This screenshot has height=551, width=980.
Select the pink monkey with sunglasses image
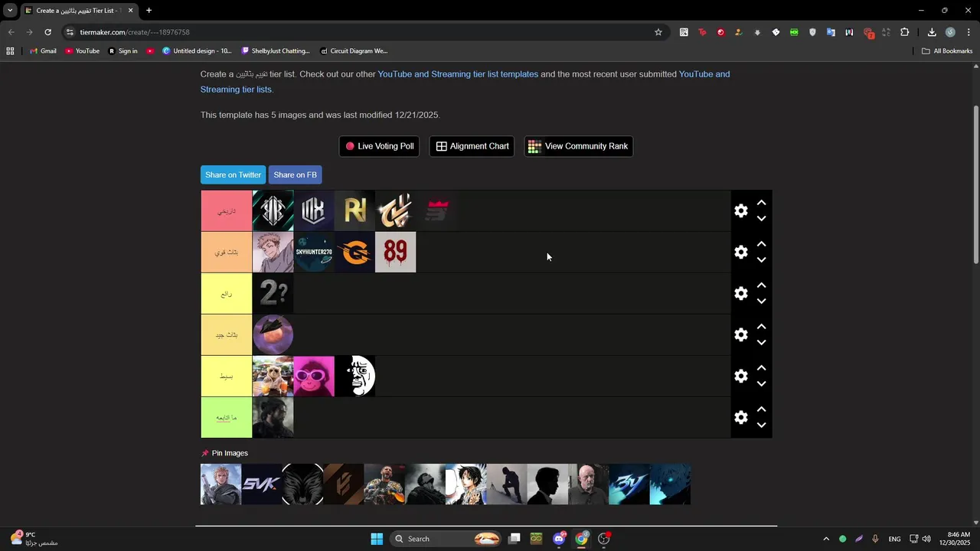(x=314, y=376)
